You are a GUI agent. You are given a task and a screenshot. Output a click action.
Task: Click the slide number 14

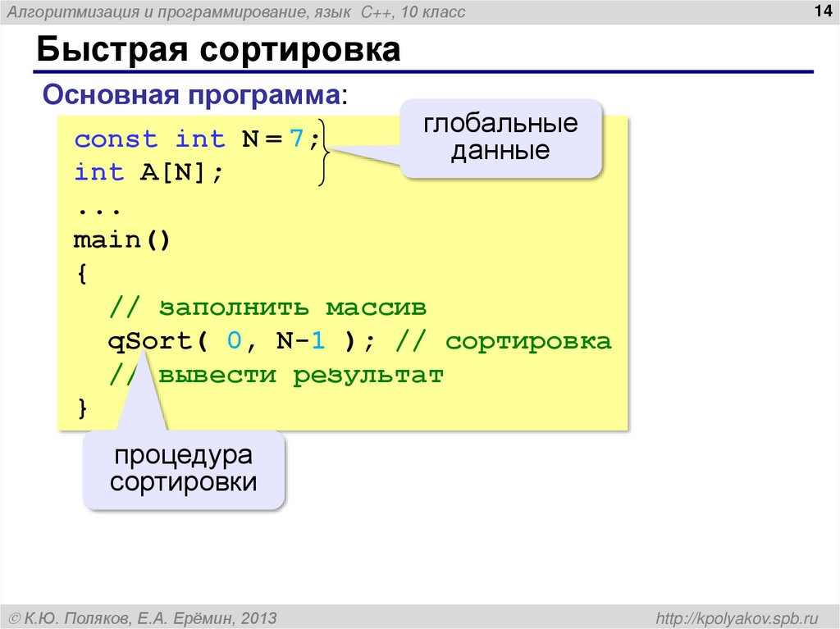click(822, 10)
